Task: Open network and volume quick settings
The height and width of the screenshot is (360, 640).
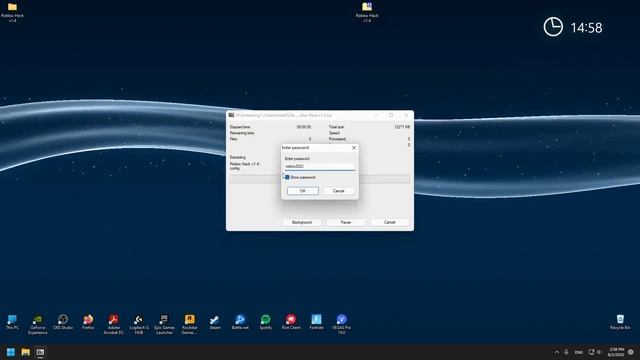Action: pyautogui.click(x=595, y=352)
